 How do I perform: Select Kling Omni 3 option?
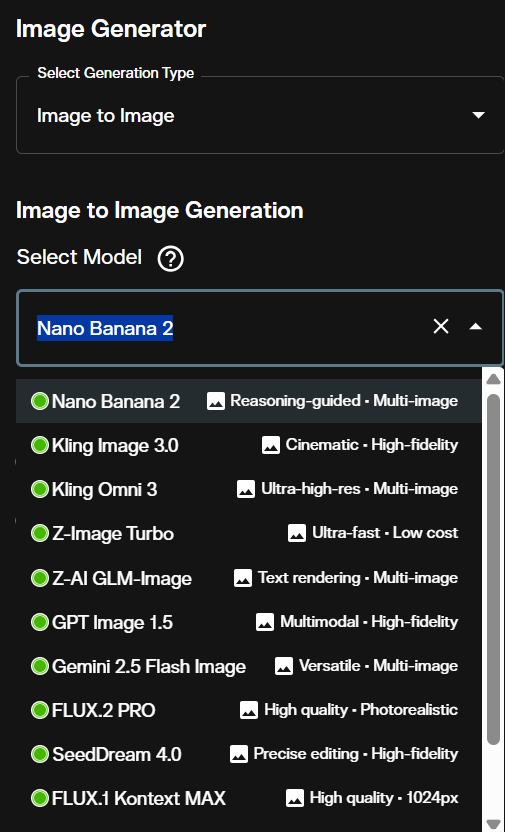249,489
